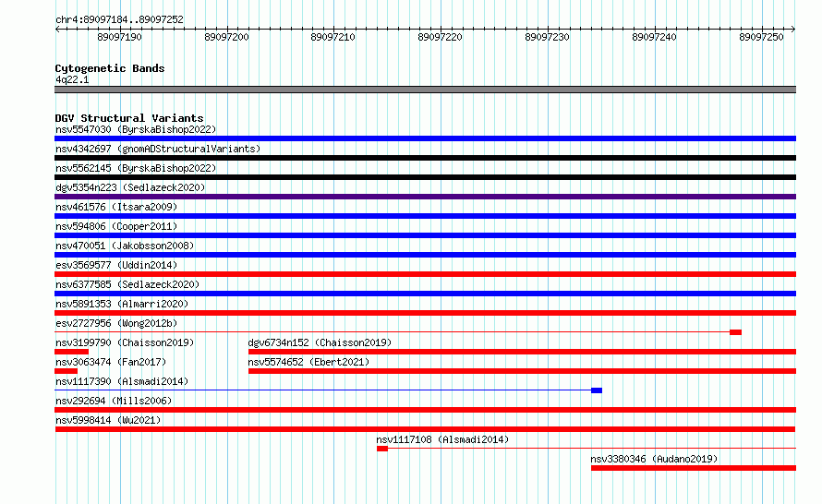This screenshot has width=822, height=504.
Task: Select nsv470051 (Jakobsson2008) label
Action: tap(125, 246)
